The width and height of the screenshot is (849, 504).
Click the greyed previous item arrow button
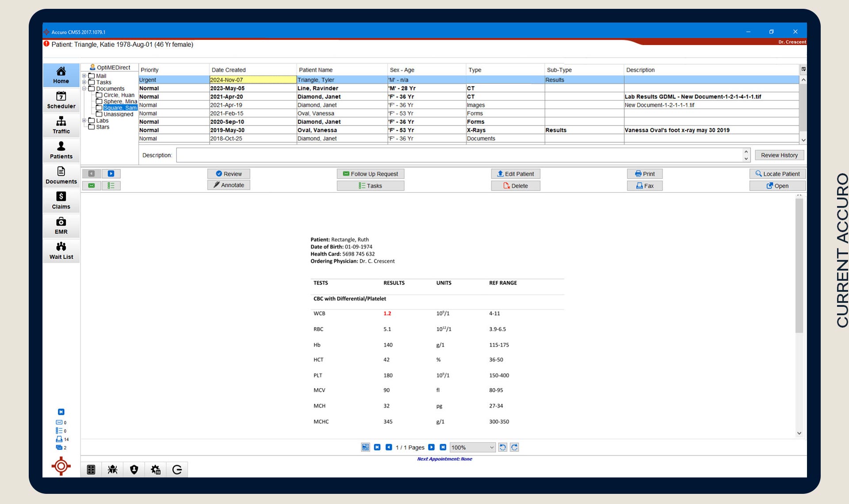click(92, 174)
